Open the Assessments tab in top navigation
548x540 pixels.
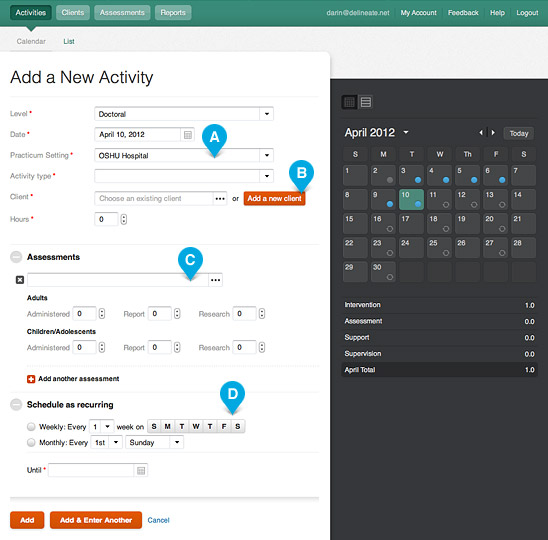(x=122, y=13)
